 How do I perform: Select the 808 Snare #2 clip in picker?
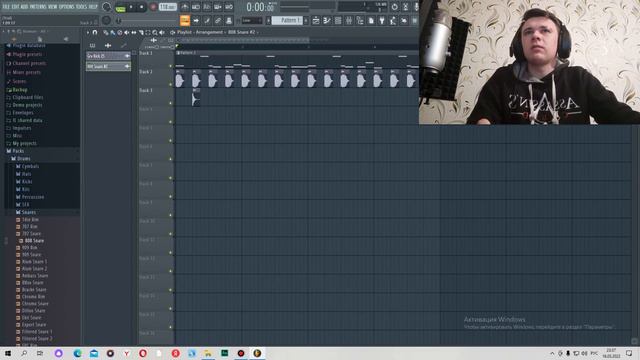click(x=108, y=66)
